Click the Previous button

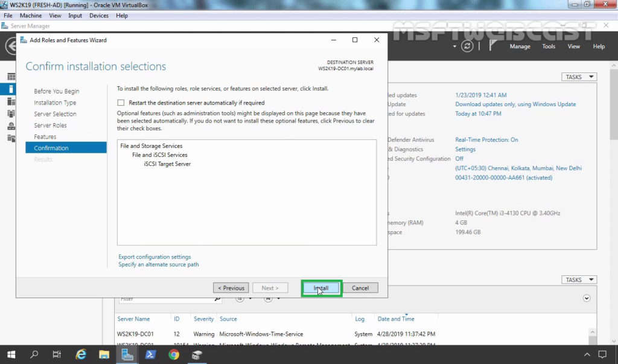point(231,288)
